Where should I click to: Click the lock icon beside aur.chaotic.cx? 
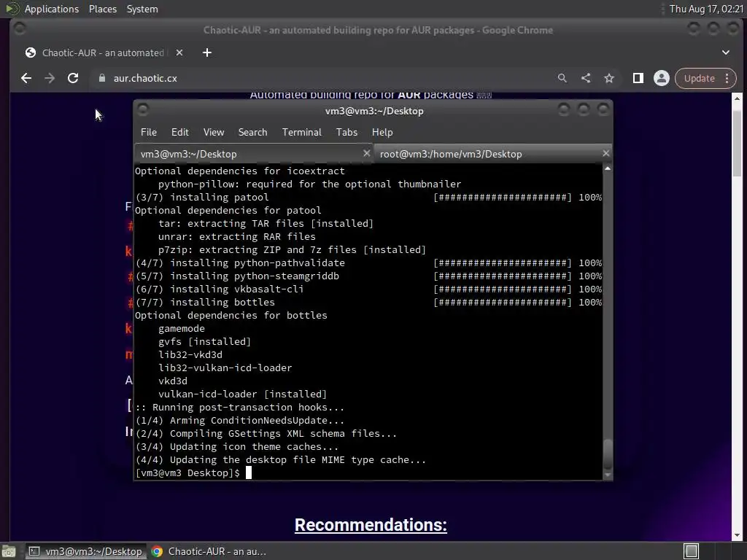tap(102, 78)
